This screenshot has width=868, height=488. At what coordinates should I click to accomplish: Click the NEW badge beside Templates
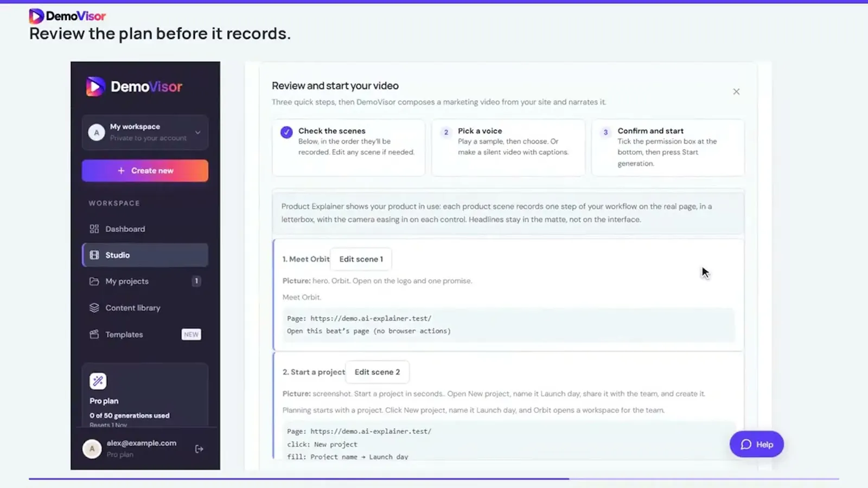click(191, 335)
